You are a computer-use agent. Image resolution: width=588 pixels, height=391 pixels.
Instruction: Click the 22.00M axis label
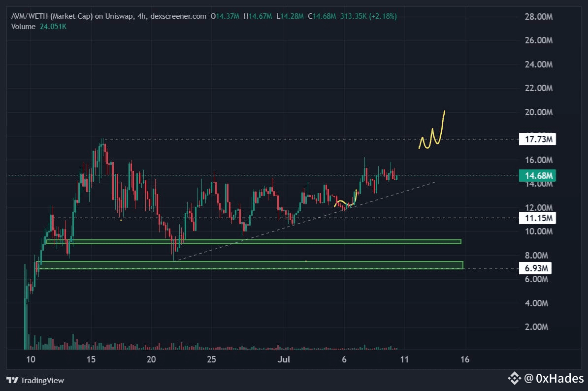point(538,88)
